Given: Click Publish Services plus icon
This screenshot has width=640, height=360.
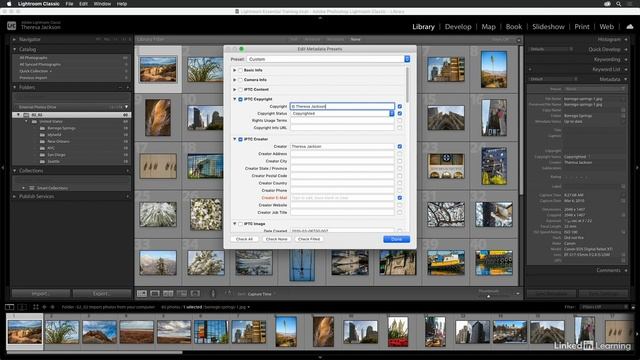Looking at the screenshot, I should tap(127, 196).
